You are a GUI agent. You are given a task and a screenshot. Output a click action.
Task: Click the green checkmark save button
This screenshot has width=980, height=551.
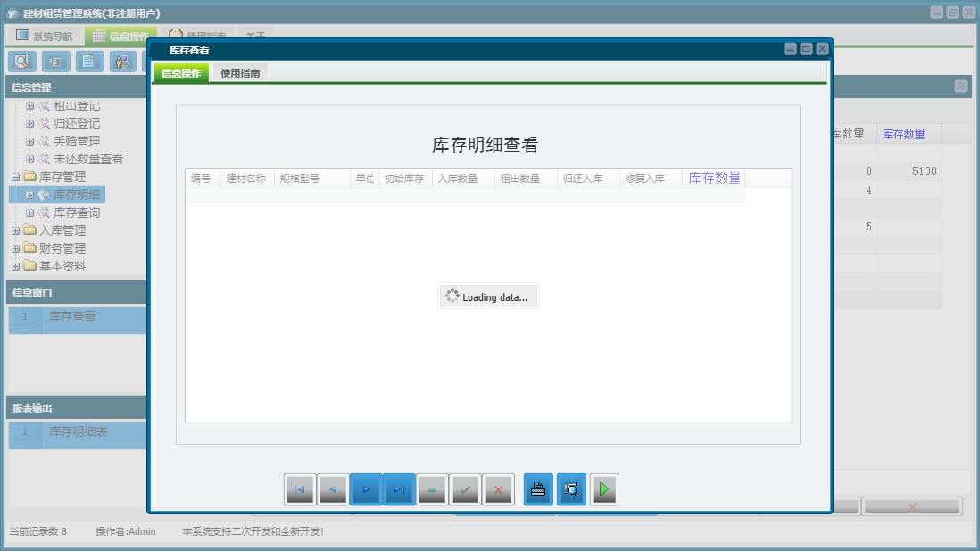(x=465, y=489)
